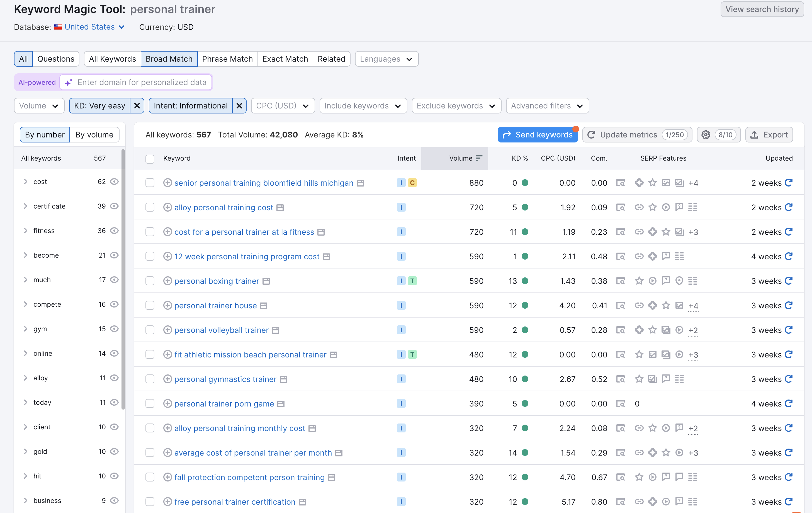The height and width of the screenshot is (513, 812).
Task: Open the Include keywords dropdown
Action: (x=363, y=106)
